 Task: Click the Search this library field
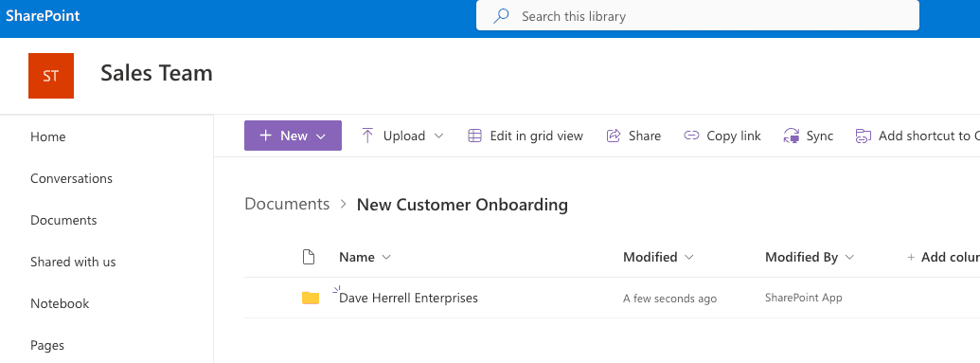tap(698, 16)
